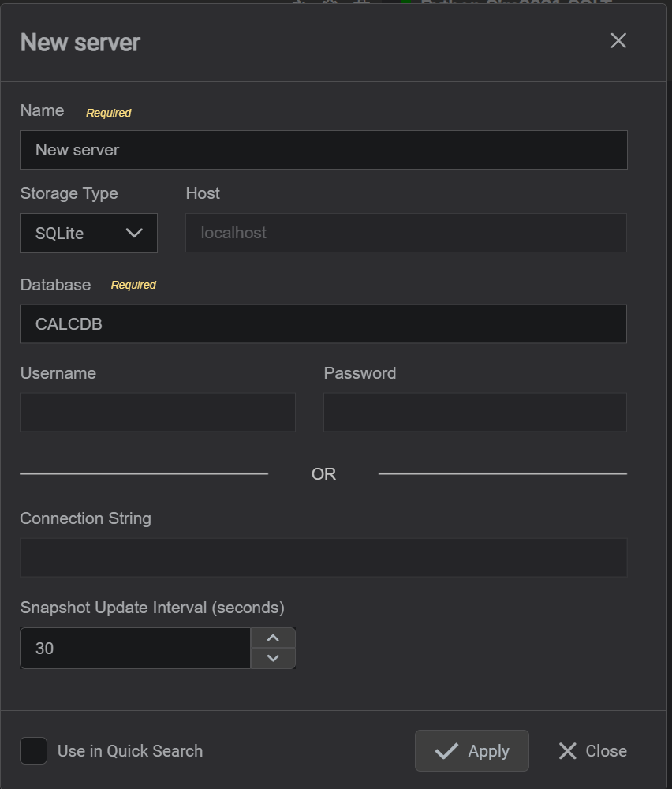The image size is (672, 789).
Task: Click the Database field containing CALCDB
Action: click(323, 324)
